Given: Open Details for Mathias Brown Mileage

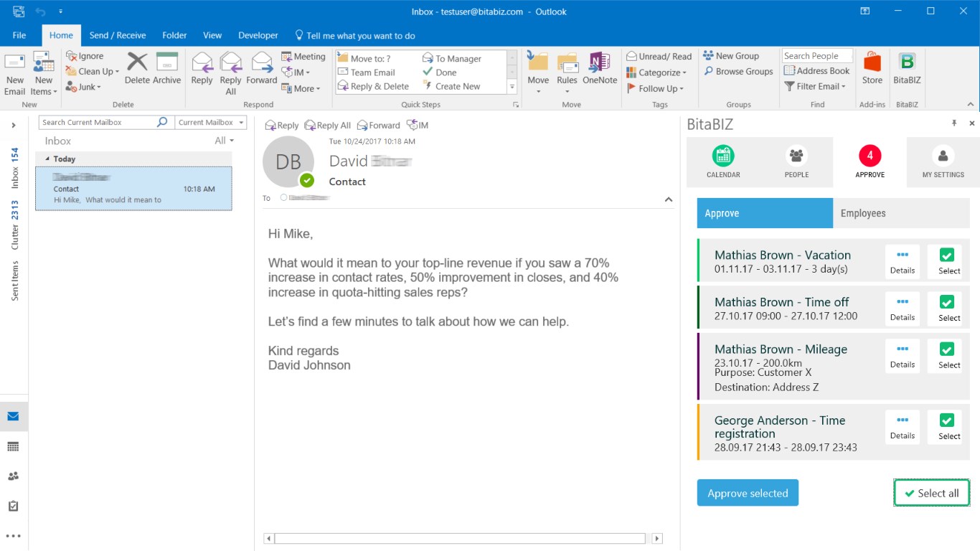Looking at the screenshot, I should pos(903,355).
